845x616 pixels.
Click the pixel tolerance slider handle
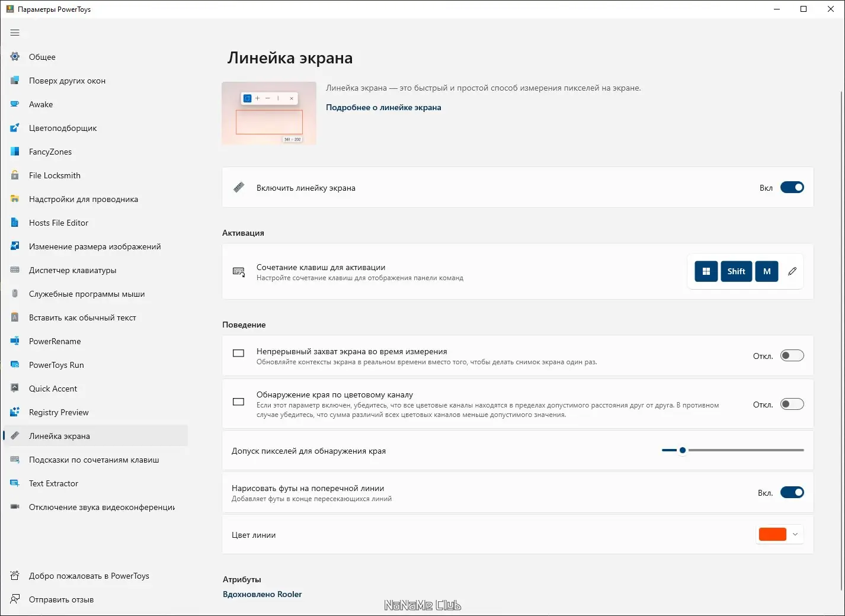683,450
